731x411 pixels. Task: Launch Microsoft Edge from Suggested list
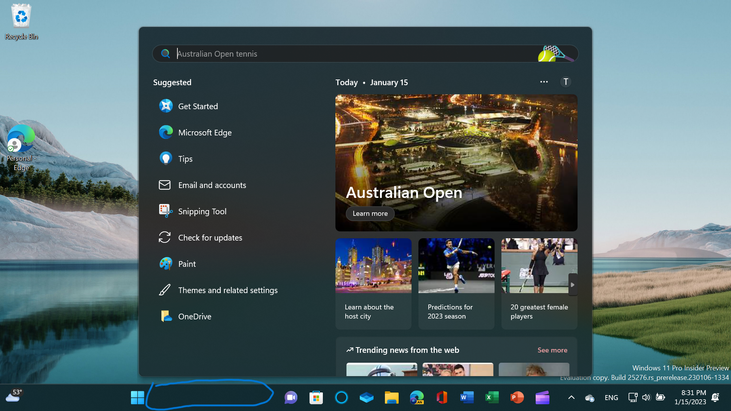click(195, 132)
